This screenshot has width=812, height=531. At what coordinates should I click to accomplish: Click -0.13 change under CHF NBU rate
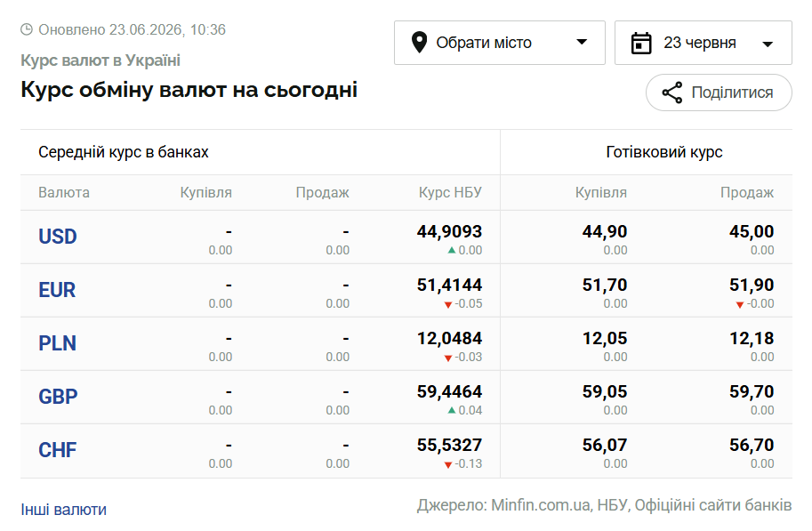(468, 463)
